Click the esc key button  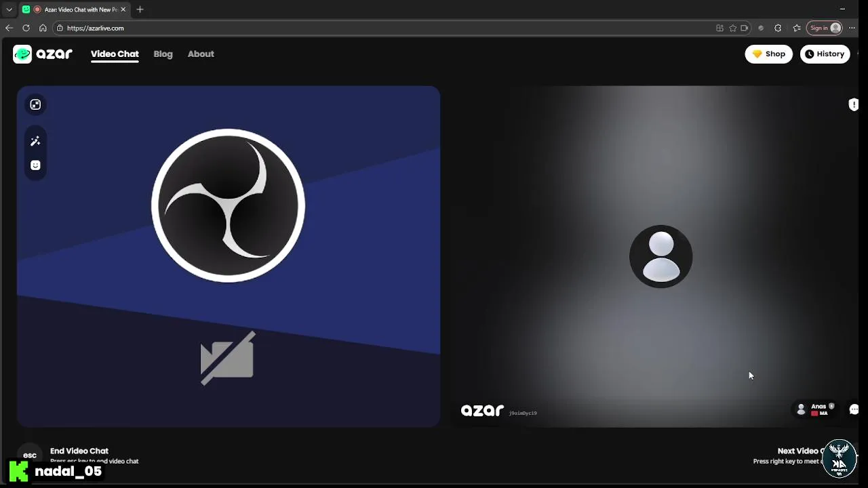pyautogui.click(x=30, y=455)
